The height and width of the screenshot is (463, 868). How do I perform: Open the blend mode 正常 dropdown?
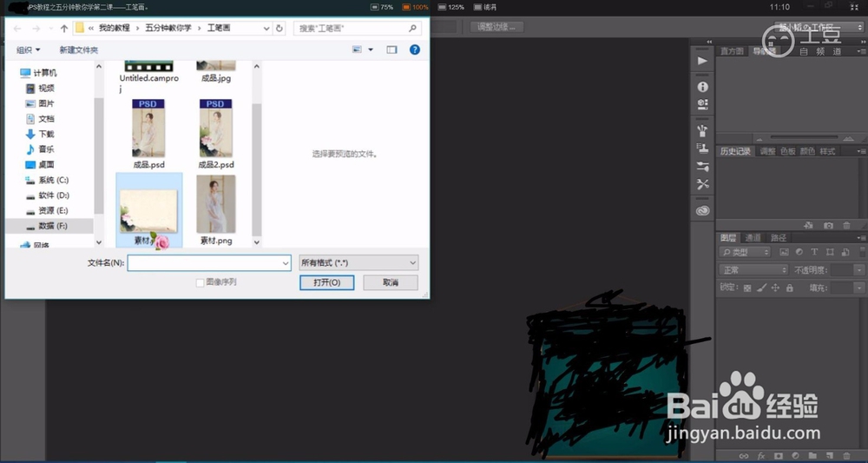753,270
